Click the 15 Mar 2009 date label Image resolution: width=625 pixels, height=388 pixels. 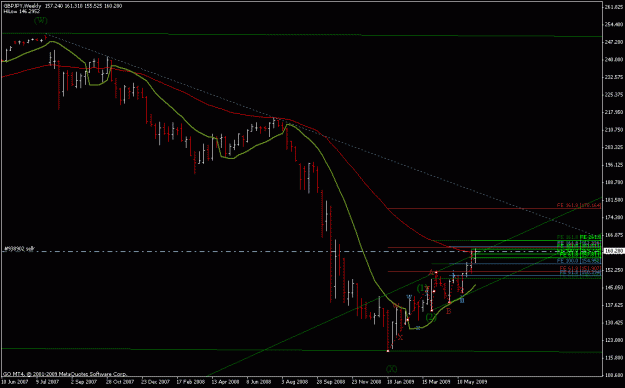tap(436, 382)
